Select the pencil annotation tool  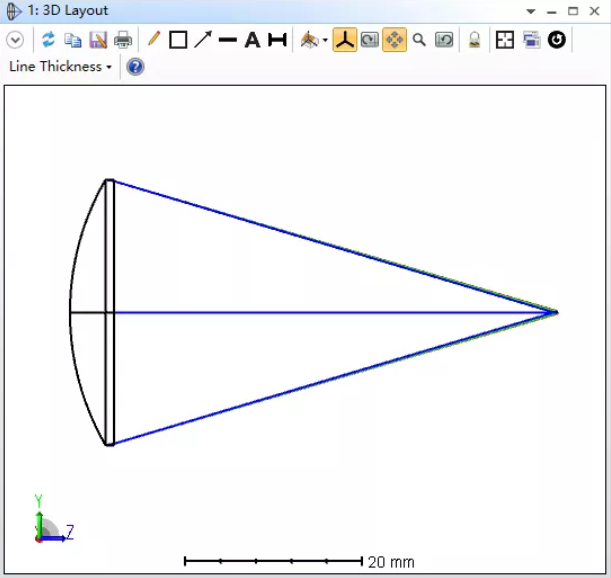coord(153,40)
